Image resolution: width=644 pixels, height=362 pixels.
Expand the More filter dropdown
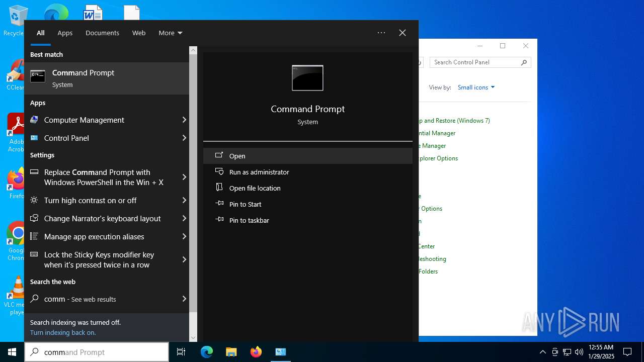[x=171, y=33]
